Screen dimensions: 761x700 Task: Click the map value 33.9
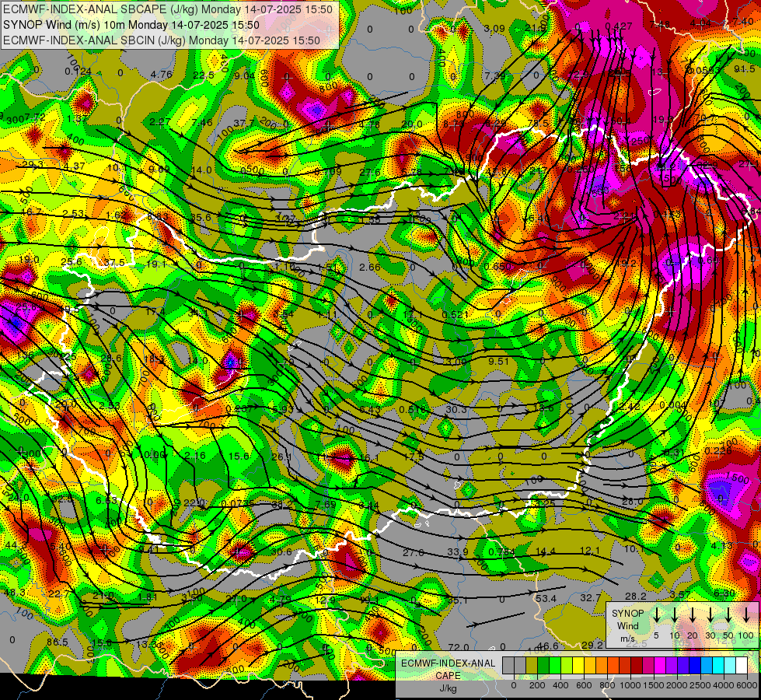click(458, 552)
